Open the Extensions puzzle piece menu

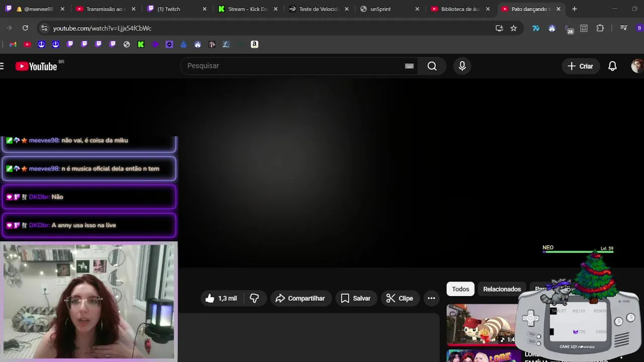coord(600,28)
